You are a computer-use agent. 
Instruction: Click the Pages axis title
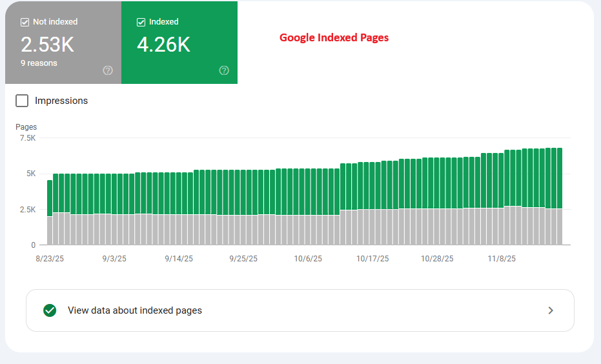(26, 127)
